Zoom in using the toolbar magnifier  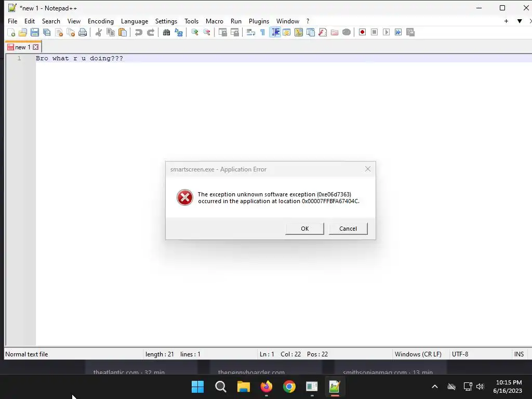194,32
